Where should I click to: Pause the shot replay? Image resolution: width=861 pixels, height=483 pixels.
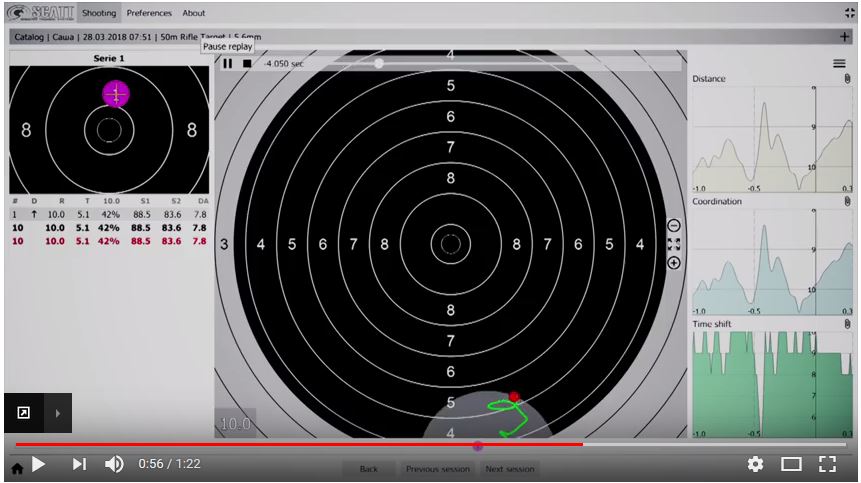pyautogui.click(x=228, y=63)
